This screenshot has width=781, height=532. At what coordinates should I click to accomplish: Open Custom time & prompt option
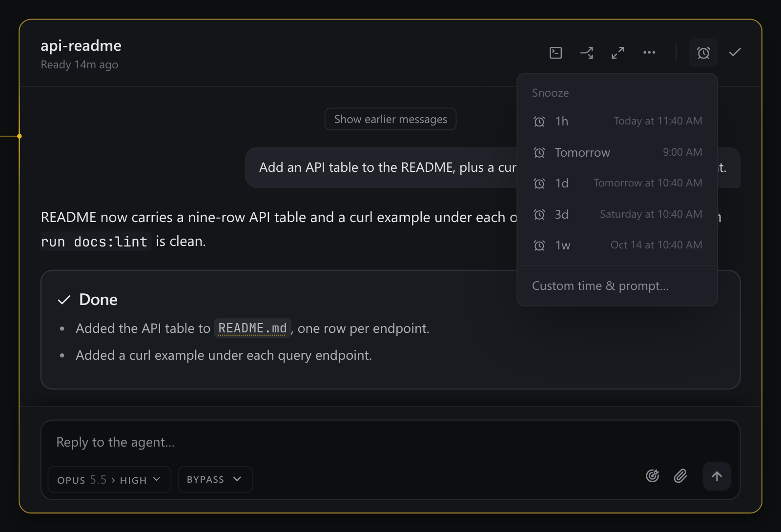[x=617, y=286]
